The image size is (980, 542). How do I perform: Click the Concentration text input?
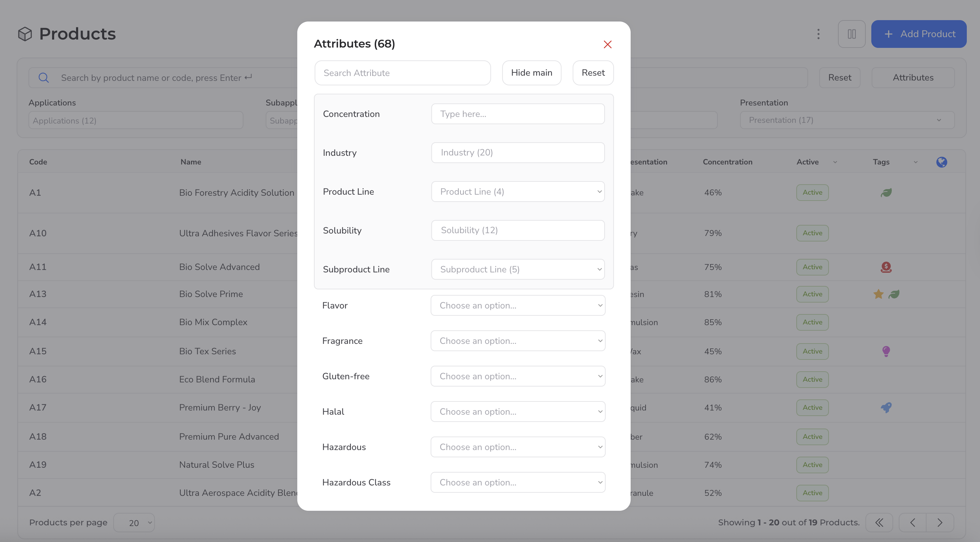point(518,114)
